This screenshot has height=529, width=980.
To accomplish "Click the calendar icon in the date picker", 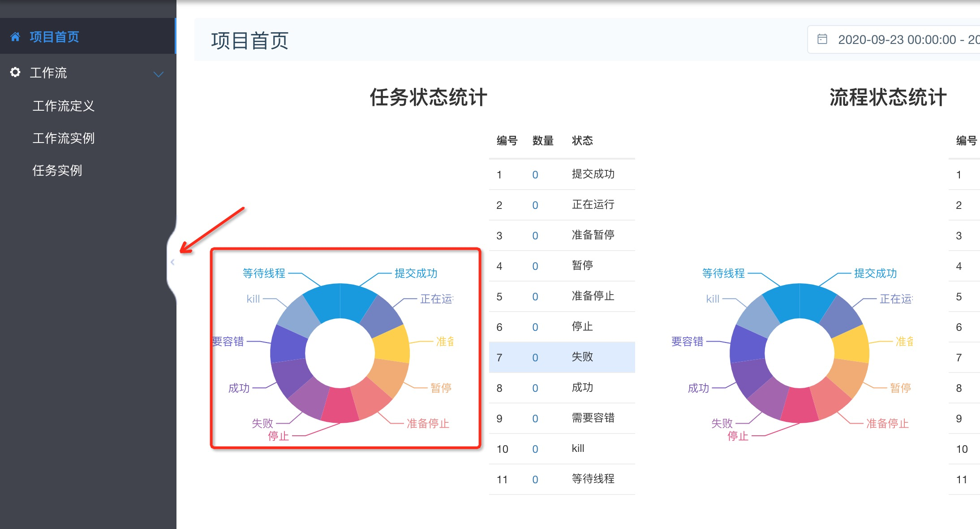I will (x=823, y=39).
